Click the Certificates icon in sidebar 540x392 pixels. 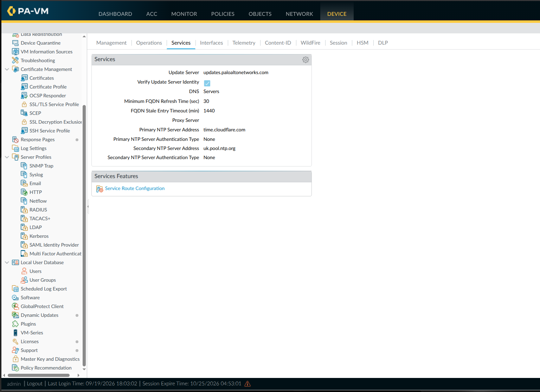click(x=24, y=78)
